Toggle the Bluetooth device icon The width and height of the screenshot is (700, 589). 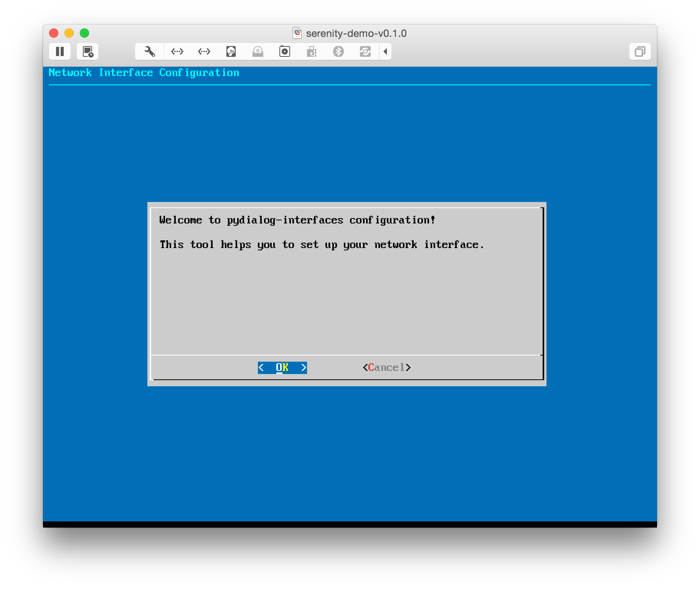[x=338, y=51]
